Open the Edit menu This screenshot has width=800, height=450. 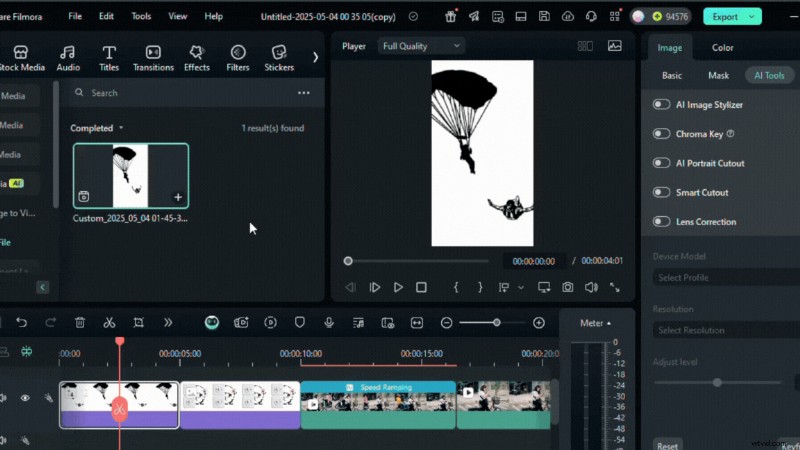(x=106, y=16)
